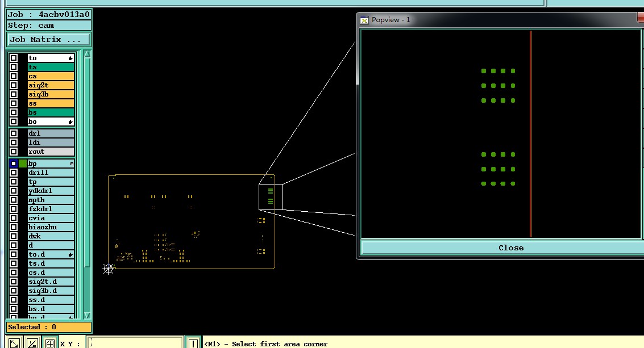Toggle display checkbox for layer 'to'

click(x=14, y=58)
